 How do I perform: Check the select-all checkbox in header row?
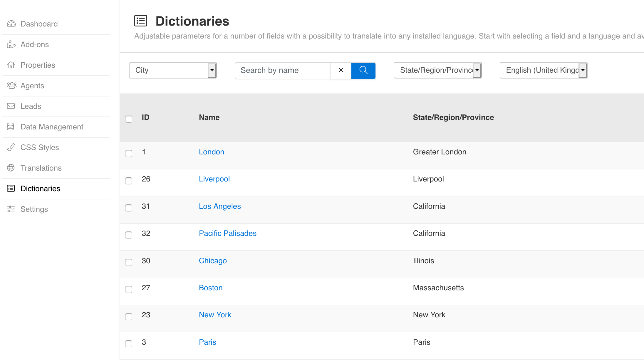click(x=129, y=119)
